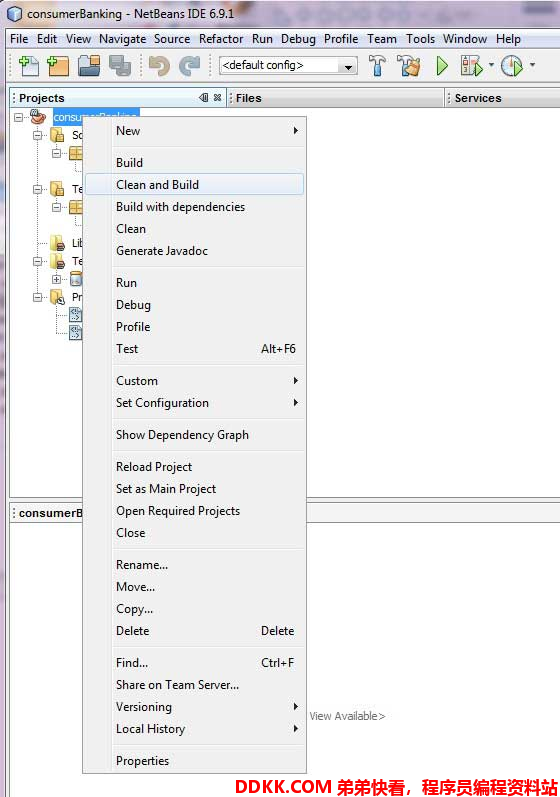Choose Generate Javadoc
The height and width of the screenshot is (797, 560).
[x=195, y=251]
